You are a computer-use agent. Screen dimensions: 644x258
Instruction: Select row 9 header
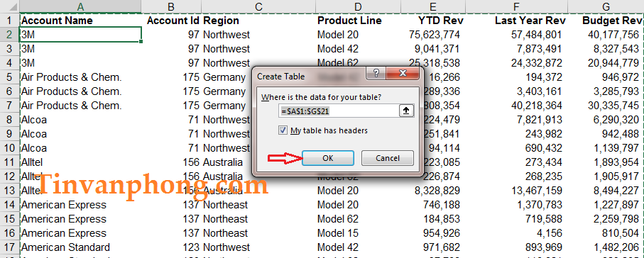[x=9, y=134]
